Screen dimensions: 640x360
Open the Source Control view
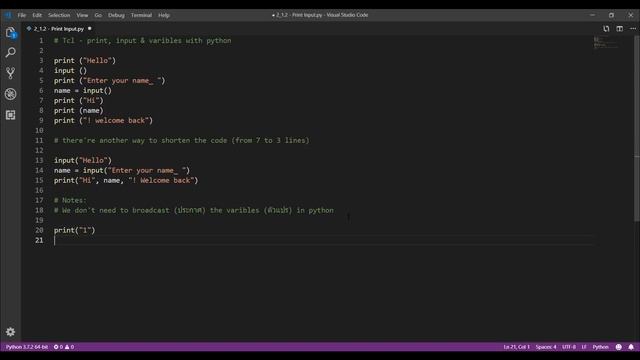(11, 73)
